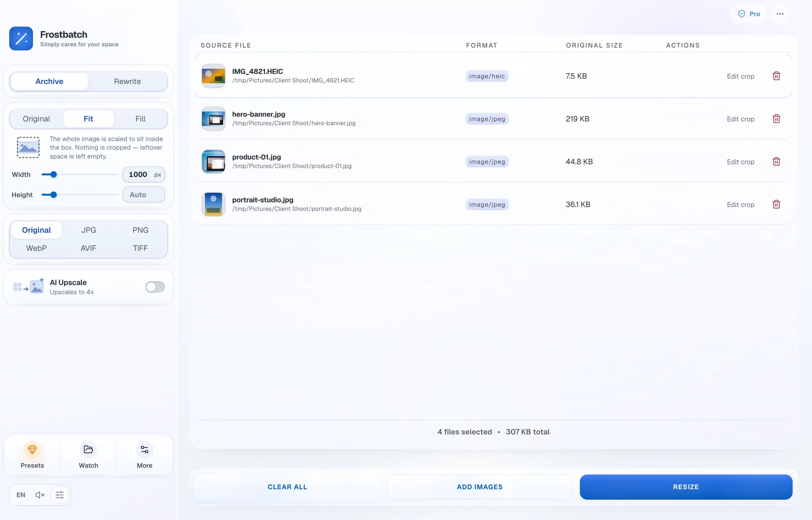This screenshot has height=520, width=812.
Task: Click the Height slider handle
Action: point(53,195)
